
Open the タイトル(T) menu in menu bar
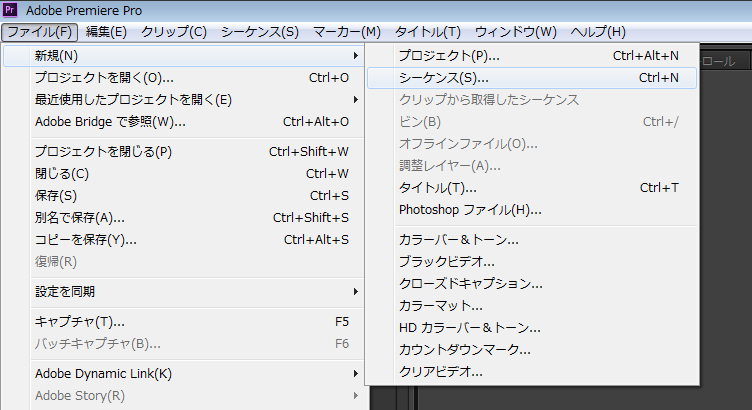tap(428, 32)
